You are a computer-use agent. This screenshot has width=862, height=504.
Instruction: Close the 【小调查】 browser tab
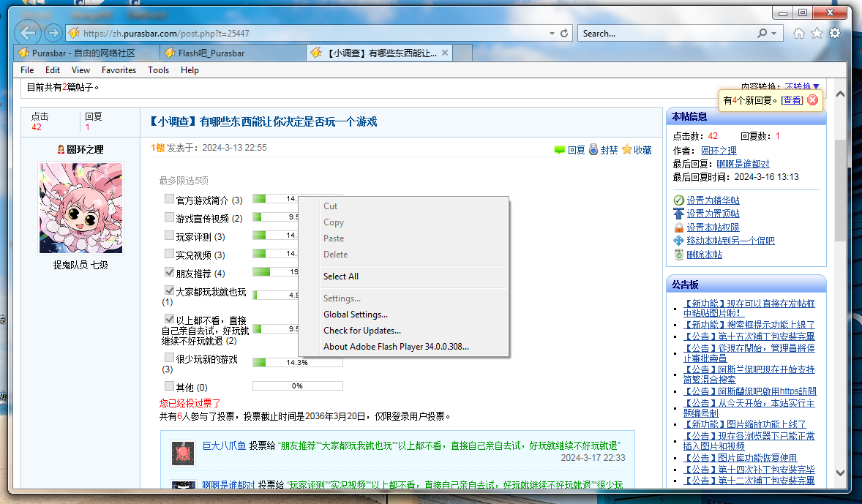[445, 53]
